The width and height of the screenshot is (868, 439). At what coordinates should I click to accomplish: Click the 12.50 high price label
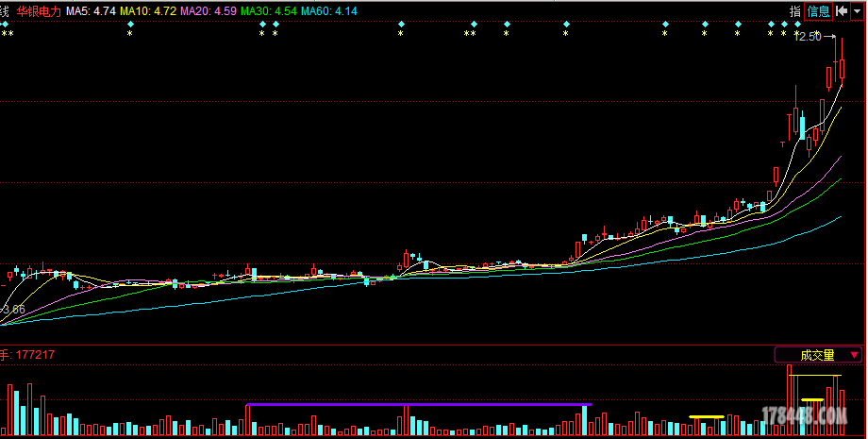pos(808,37)
